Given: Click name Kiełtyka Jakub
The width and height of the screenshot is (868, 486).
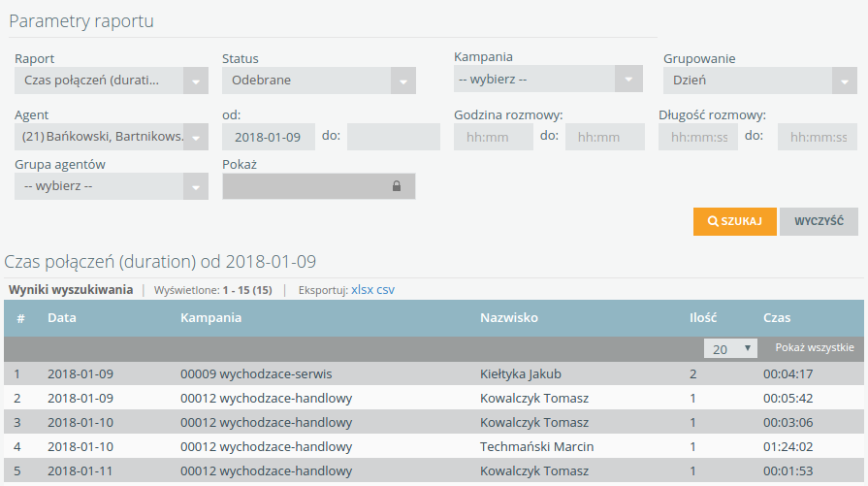Looking at the screenshot, I should coord(521,374).
